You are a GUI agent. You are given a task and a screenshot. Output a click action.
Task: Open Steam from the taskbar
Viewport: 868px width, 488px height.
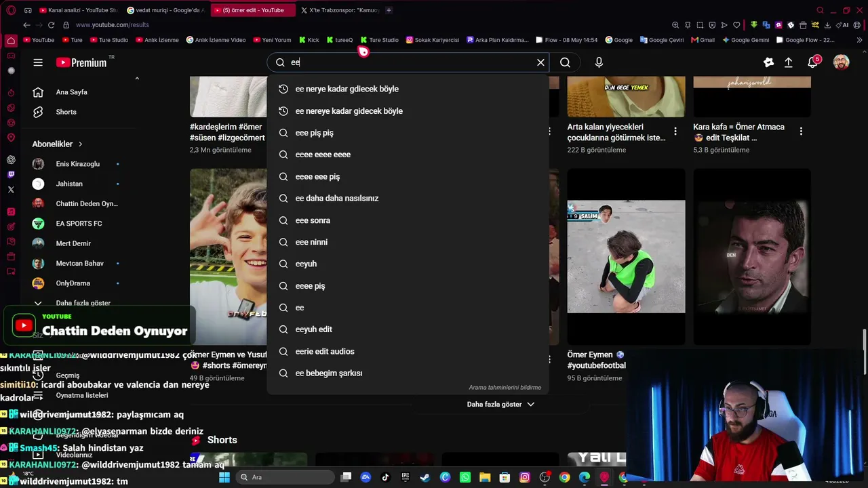(x=425, y=477)
